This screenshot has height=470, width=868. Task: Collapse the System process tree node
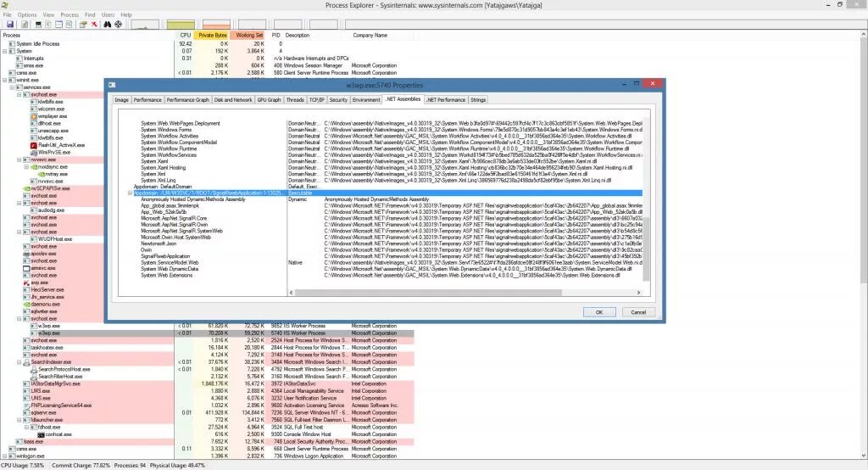(4, 51)
